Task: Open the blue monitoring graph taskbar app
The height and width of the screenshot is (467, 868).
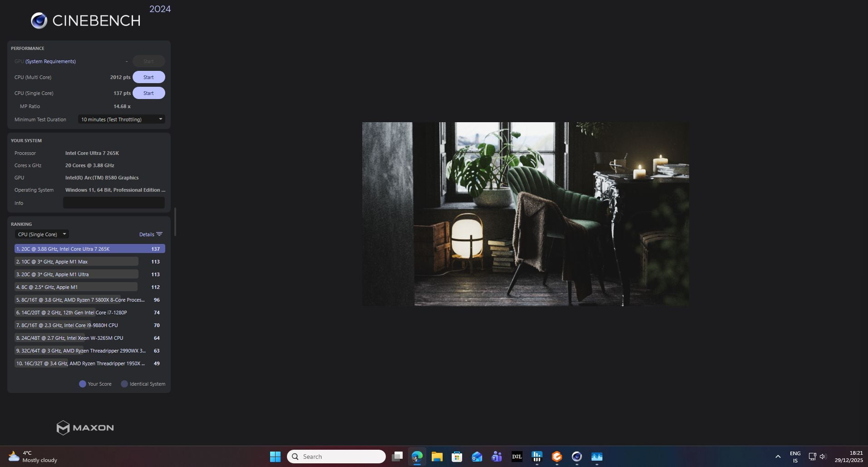Action: 597,457
